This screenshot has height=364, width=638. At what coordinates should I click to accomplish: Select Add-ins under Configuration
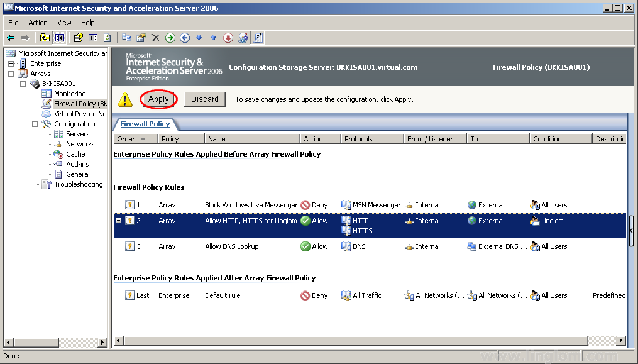coord(77,164)
